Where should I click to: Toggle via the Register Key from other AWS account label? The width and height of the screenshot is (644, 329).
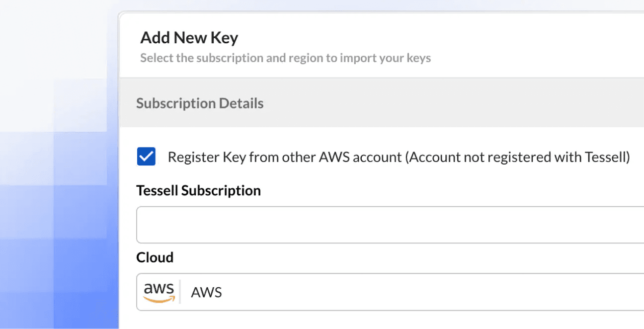coord(399,157)
